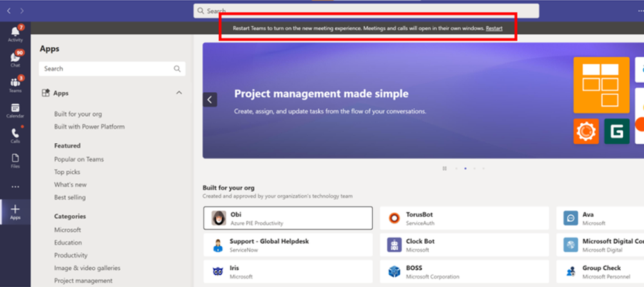Pause the banner carousel

[x=444, y=168]
